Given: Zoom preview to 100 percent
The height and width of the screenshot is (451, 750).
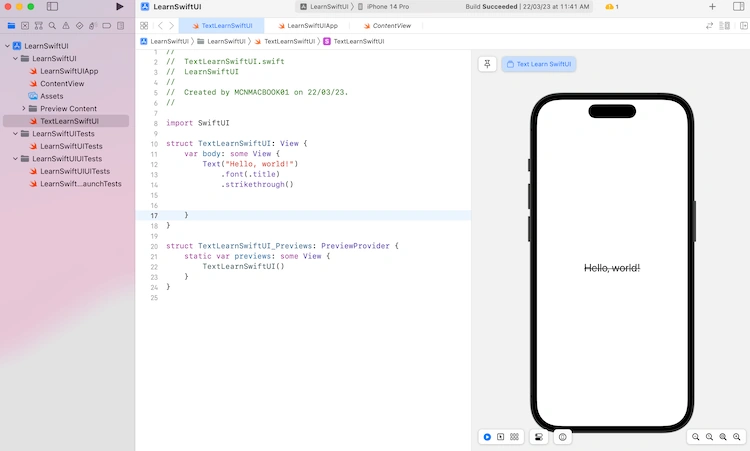Looking at the screenshot, I should pos(709,437).
